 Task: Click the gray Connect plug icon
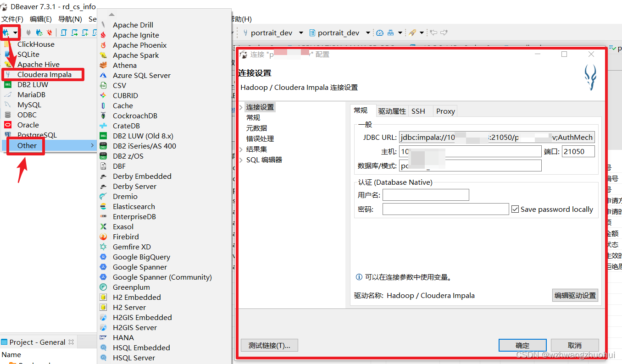(x=28, y=33)
